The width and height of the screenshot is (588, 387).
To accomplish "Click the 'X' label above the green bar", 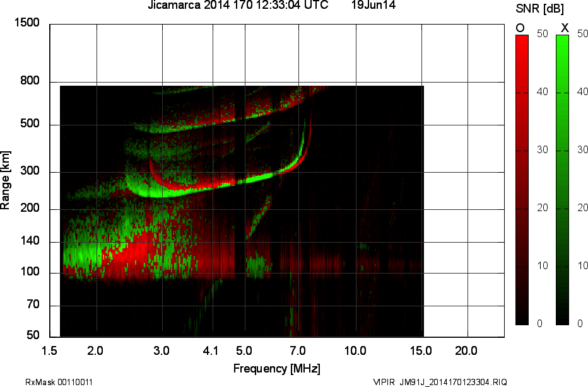I will coord(565,28).
